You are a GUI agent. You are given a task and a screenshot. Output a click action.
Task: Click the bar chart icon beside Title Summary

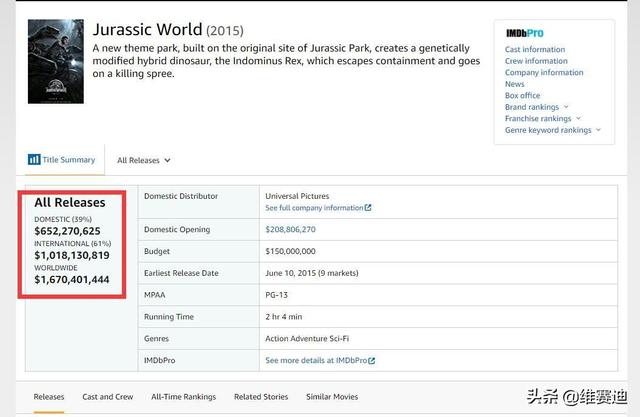pyautogui.click(x=34, y=160)
